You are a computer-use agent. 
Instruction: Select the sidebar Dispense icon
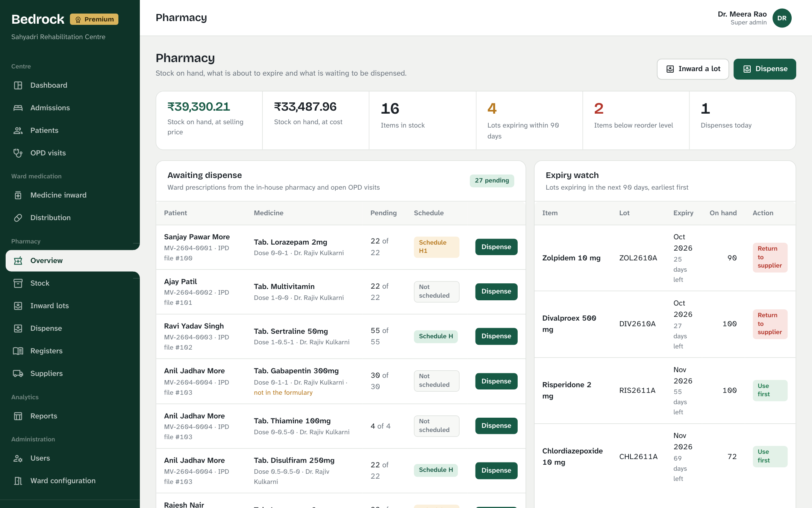[x=18, y=329]
